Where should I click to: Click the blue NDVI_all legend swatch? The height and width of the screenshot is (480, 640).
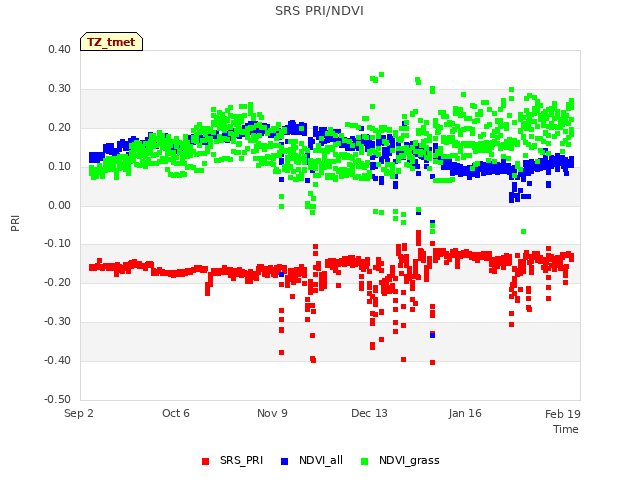pyautogui.click(x=284, y=461)
